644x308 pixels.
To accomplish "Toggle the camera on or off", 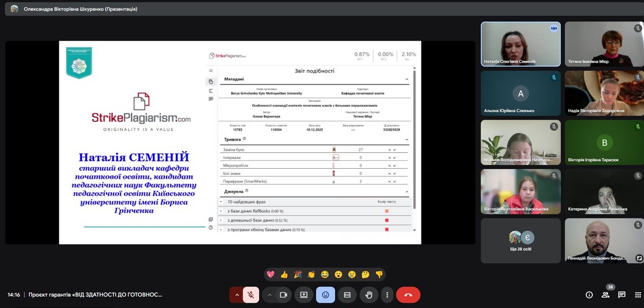I will click(283, 295).
